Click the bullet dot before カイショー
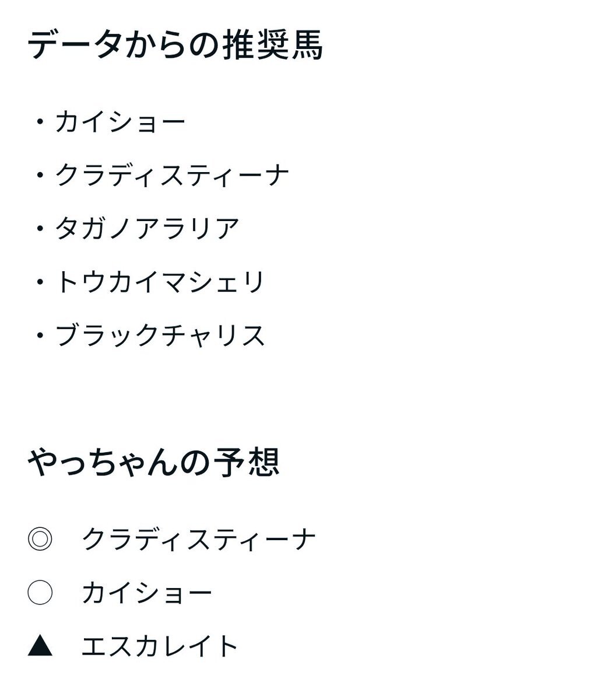Viewport: 601px width, 700px height. 40,122
